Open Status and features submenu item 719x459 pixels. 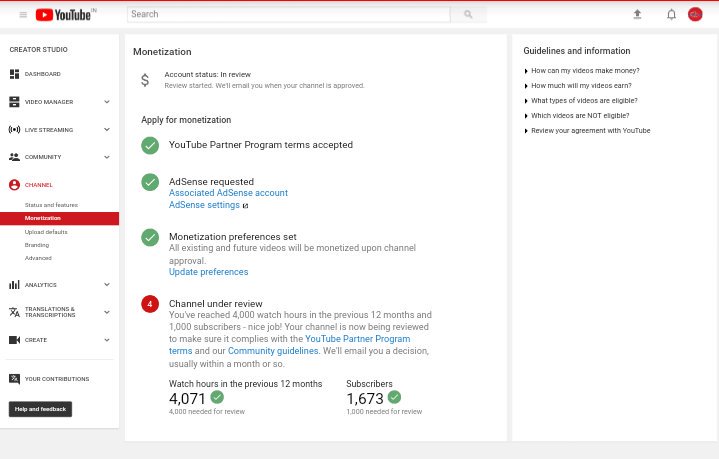51,205
